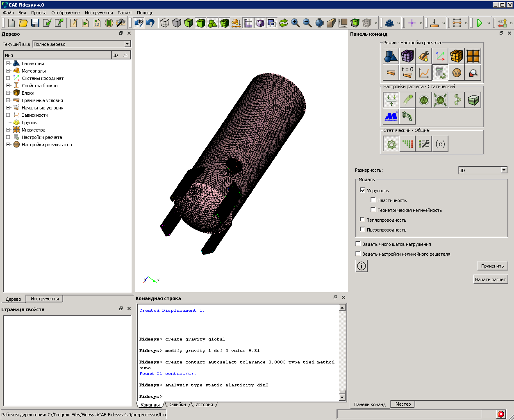Float the Командная строка panel
The image size is (514, 420).
tap(335, 297)
